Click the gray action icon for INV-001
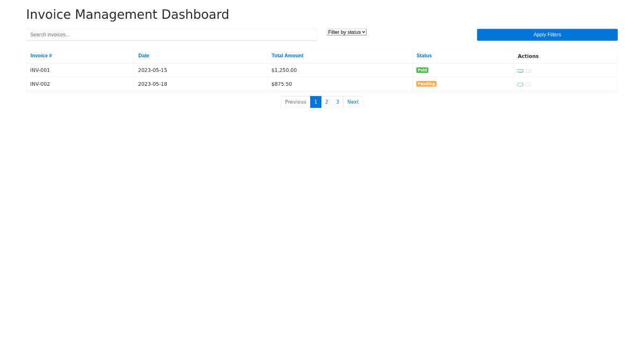644x338 pixels. [528, 70]
